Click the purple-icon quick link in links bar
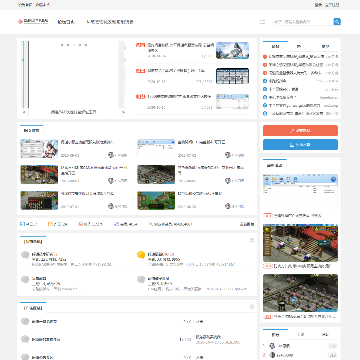 (126, 224)
